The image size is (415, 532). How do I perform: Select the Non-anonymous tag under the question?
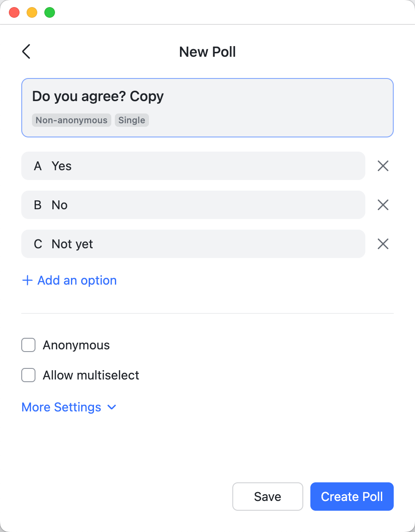pos(71,120)
